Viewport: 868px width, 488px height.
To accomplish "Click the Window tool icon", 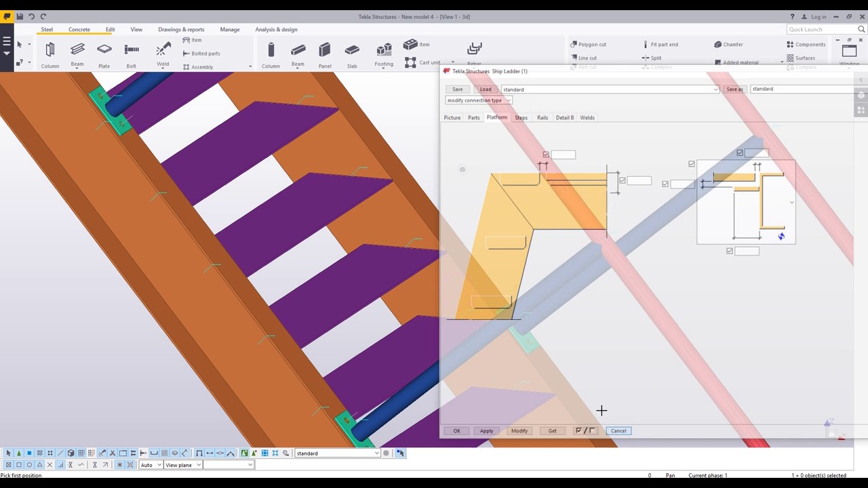I will (x=849, y=51).
